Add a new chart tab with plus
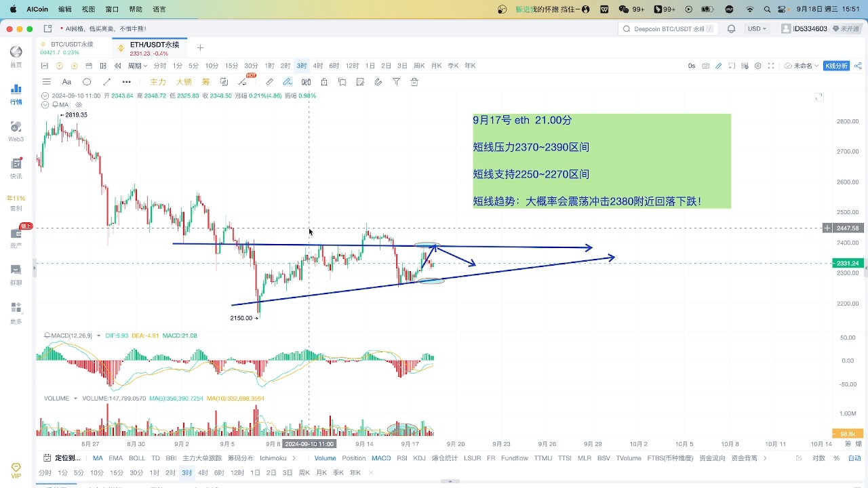868x488 pixels. point(200,47)
